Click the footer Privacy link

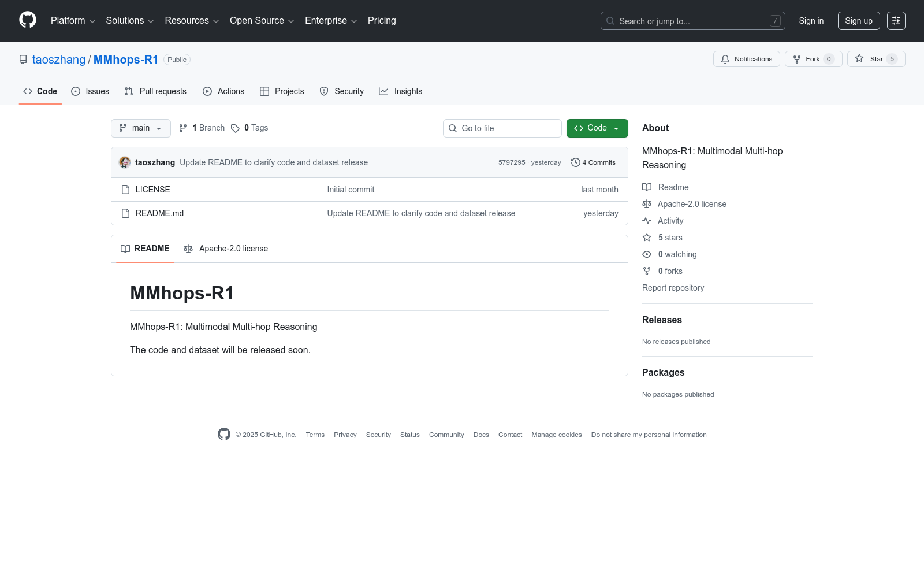345,435
